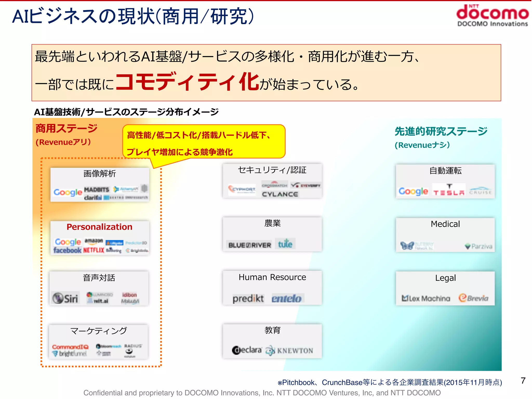
Task: Click the TESLA logo
Action: (449, 190)
